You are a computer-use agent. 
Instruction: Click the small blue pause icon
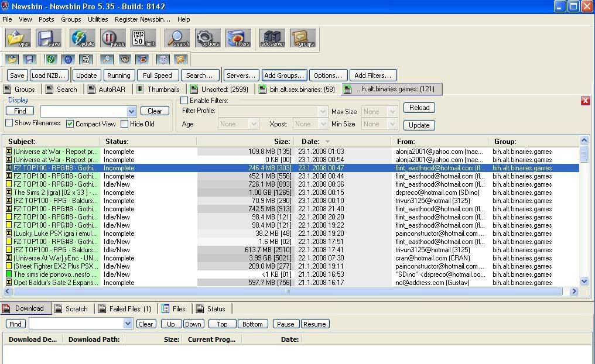69,59
